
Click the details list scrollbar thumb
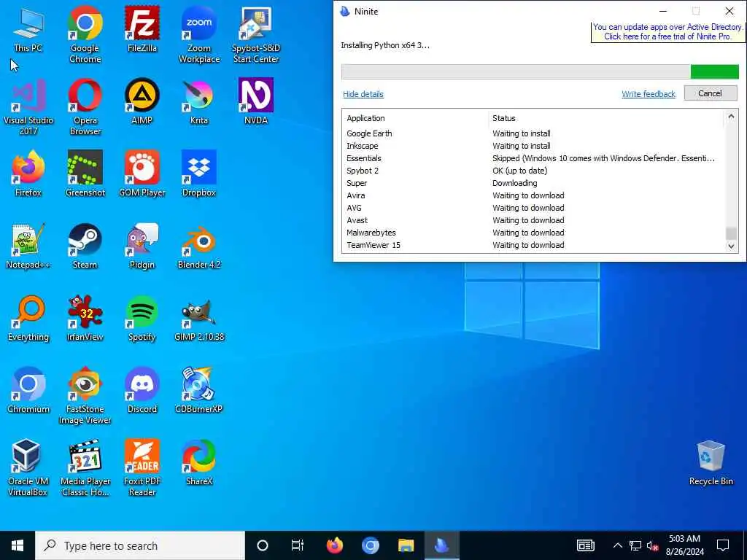(x=731, y=234)
